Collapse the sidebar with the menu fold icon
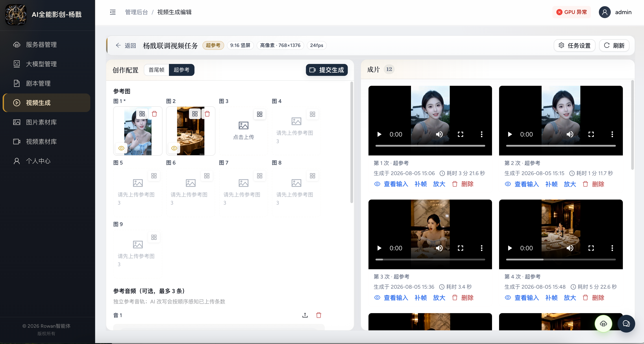 tap(113, 12)
